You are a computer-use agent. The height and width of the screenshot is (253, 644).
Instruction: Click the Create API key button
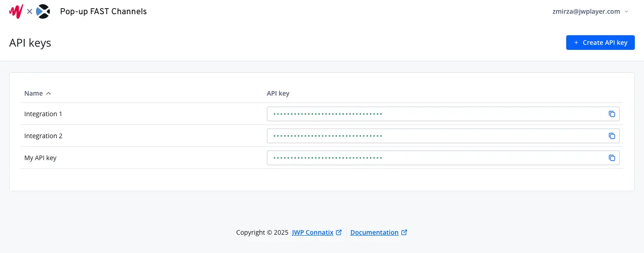tap(600, 43)
